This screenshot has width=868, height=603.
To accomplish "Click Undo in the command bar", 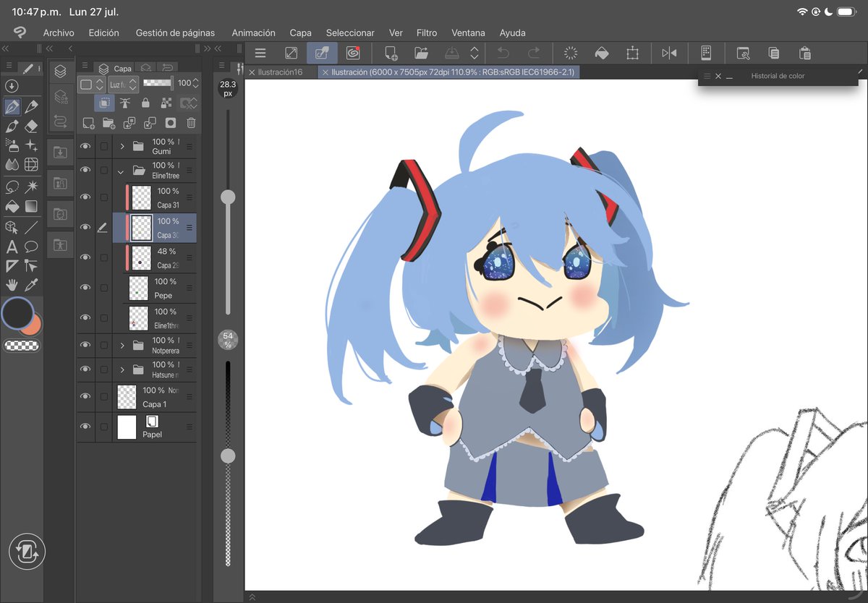I will pyautogui.click(x=503, y=53).
